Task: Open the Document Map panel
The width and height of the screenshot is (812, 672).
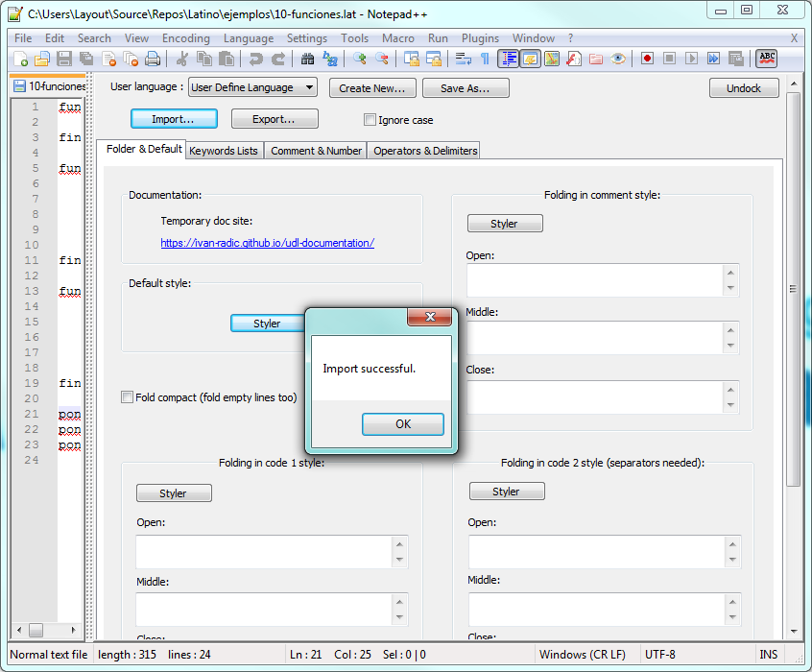Action: (551, 59)
